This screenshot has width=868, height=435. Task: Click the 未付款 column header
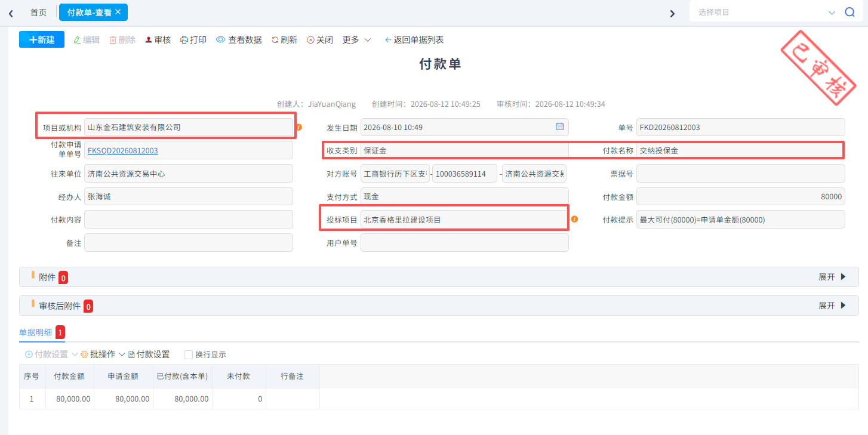click(x=239, y=377)
